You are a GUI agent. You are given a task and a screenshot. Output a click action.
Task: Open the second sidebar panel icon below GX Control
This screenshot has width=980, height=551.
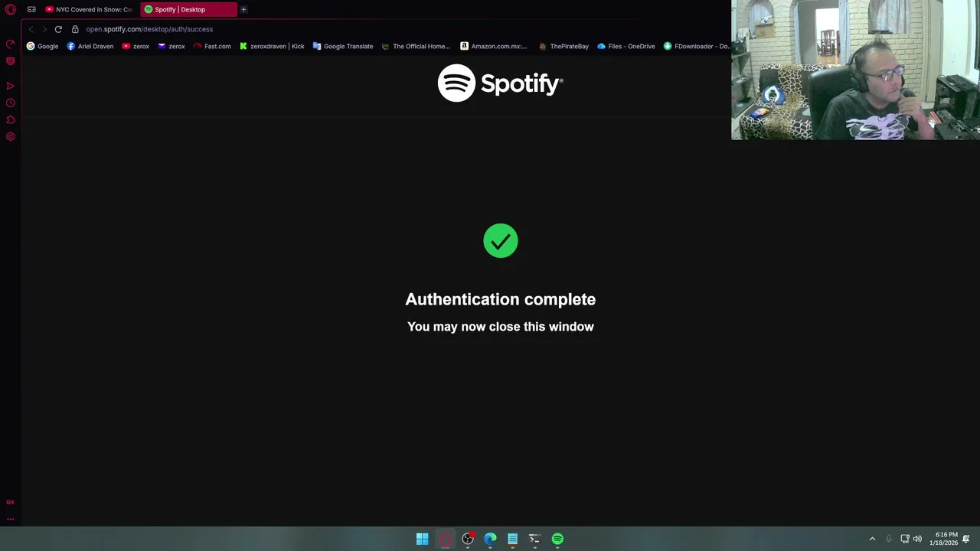11,61
